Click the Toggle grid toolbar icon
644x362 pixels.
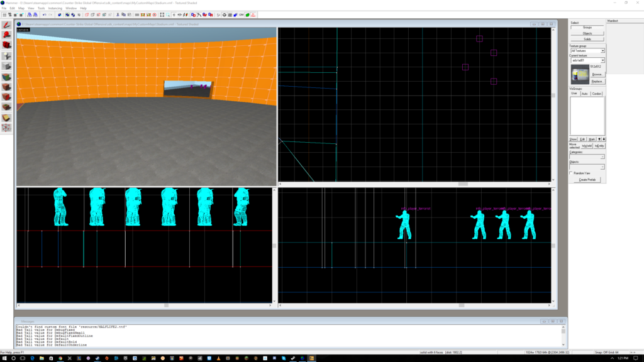(x=4, y=15)
